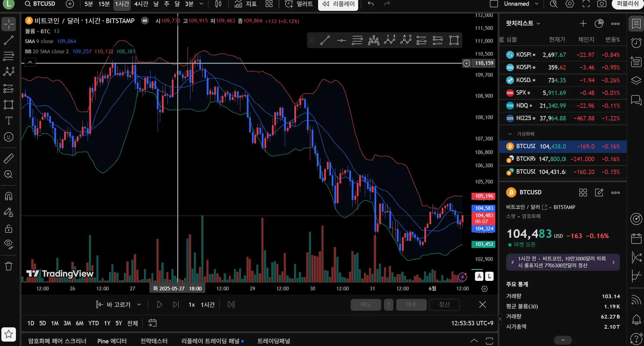Toggle log scale with the L button

pos(489,276)
